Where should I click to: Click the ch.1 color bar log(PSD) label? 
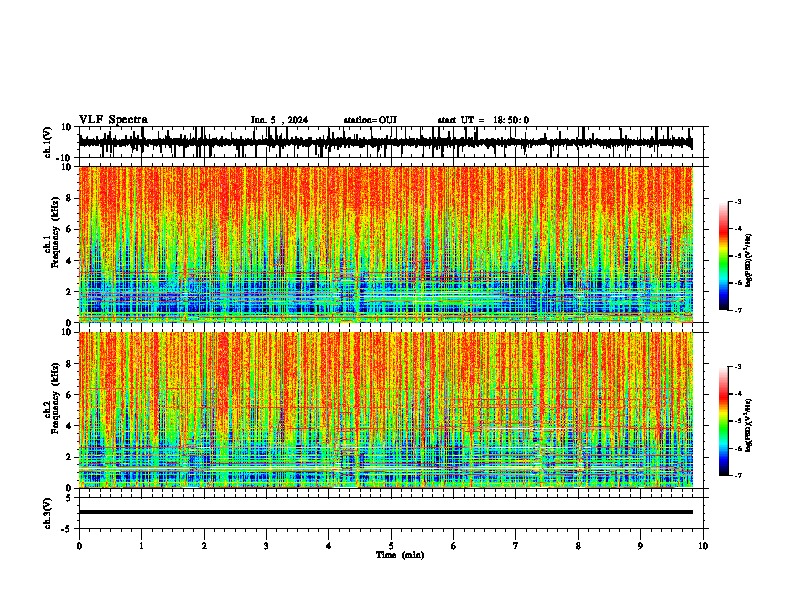(x=748, y=260)
